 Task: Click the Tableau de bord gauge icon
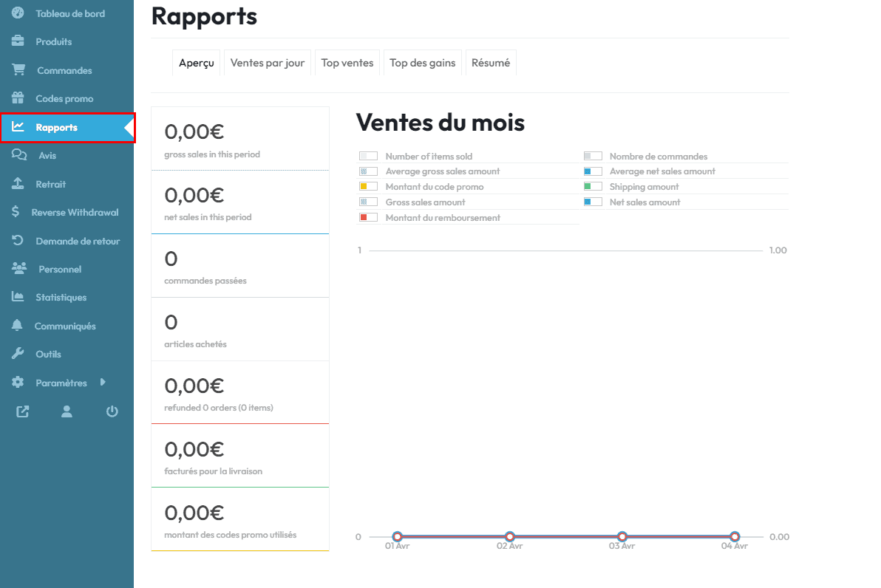coord(18,13)
